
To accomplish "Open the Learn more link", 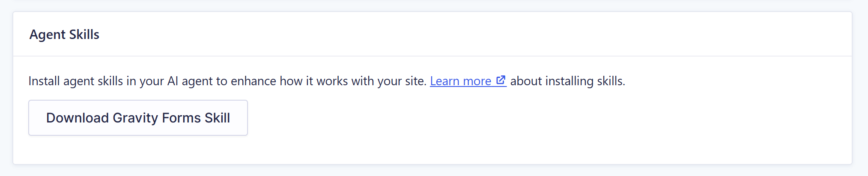I will click(468, 81).
